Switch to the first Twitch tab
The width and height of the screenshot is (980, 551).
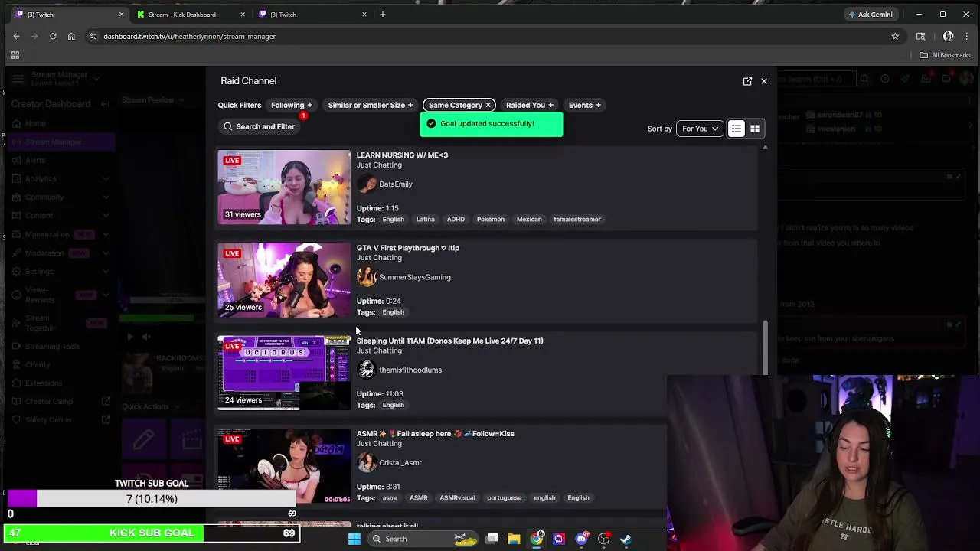coord(67,15)
